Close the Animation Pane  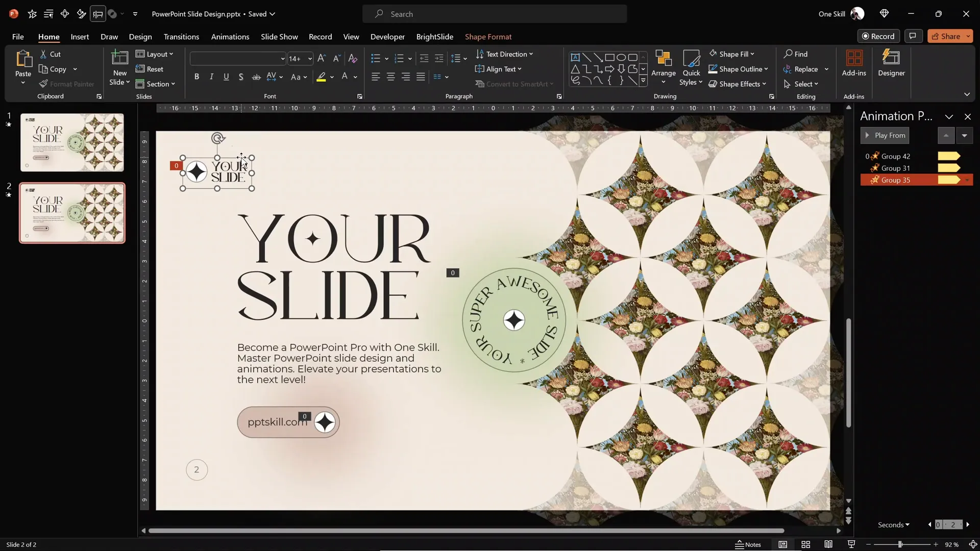(x=967, y=117)
